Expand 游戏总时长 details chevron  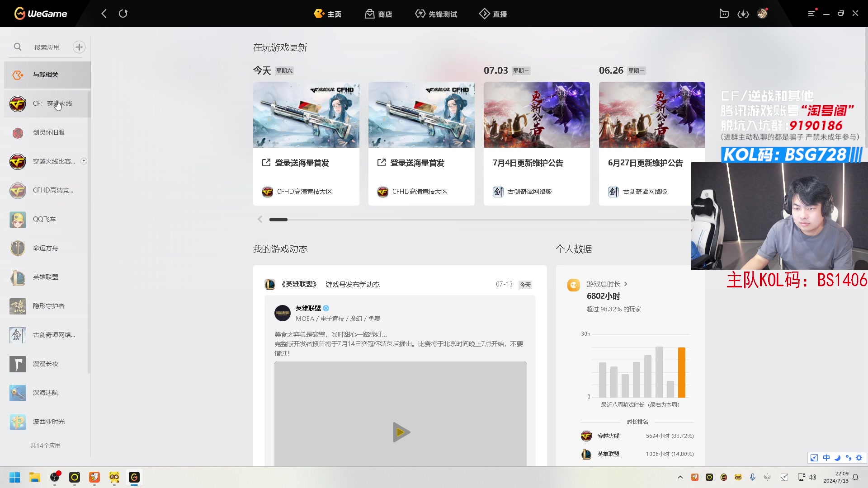pyautogui.click(x=626, y=284)
